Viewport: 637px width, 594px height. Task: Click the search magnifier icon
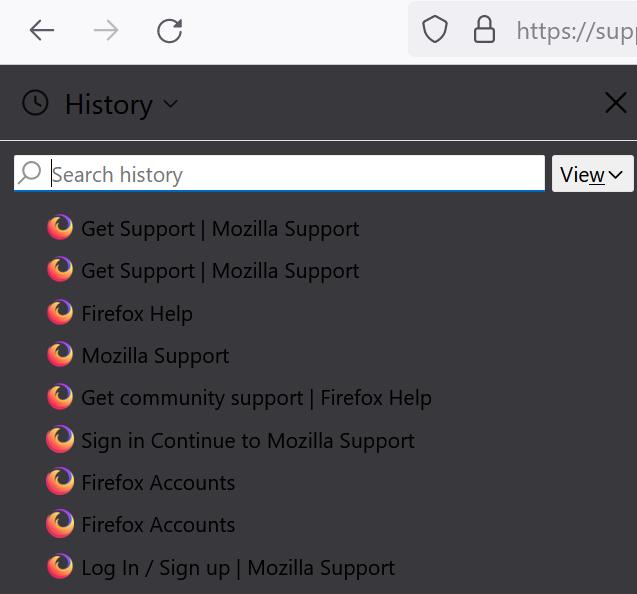[30, 173]
